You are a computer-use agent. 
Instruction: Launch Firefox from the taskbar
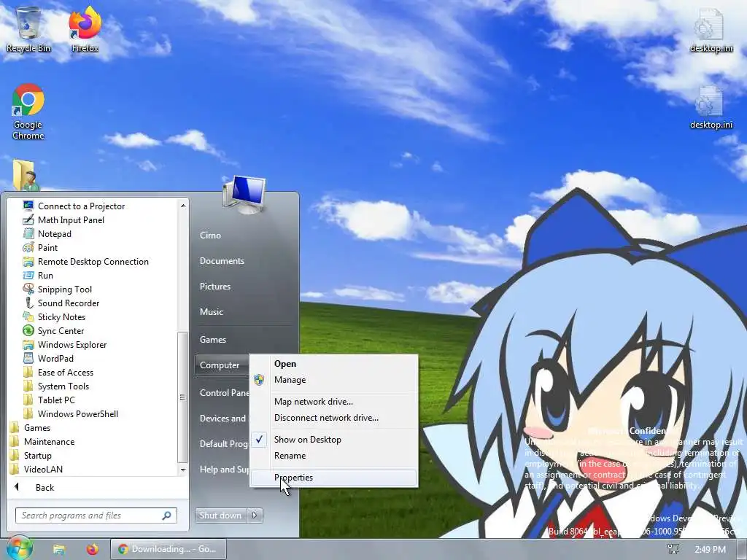point(93,549)
